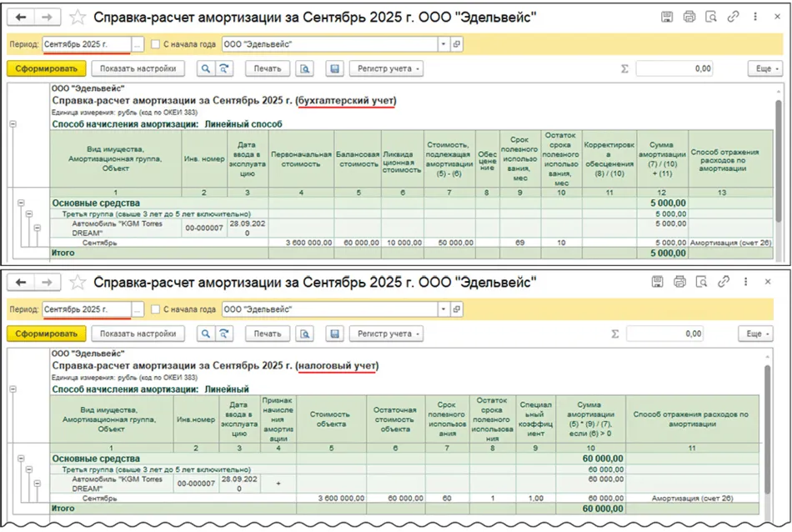Click 'Сформировать' button in bottom window
Image resolution: width=792 pixels, height=532 pixels.
pyautogui.click(x=46, y=334)
